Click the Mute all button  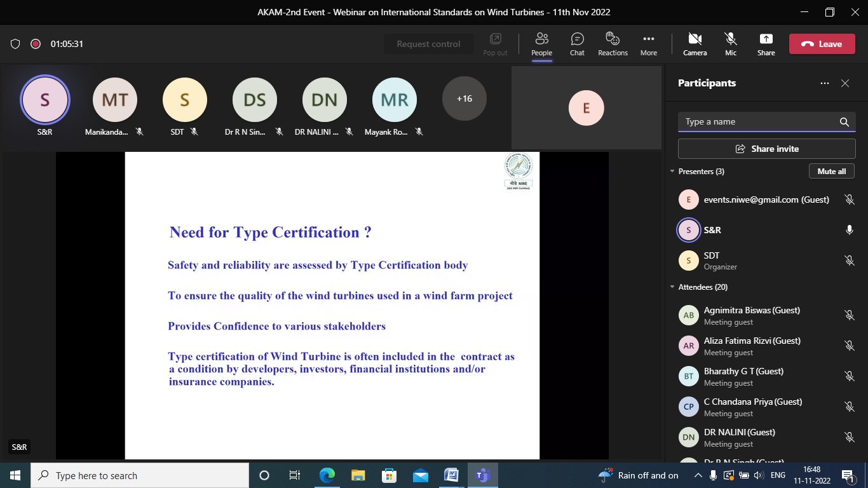point(831,172)
